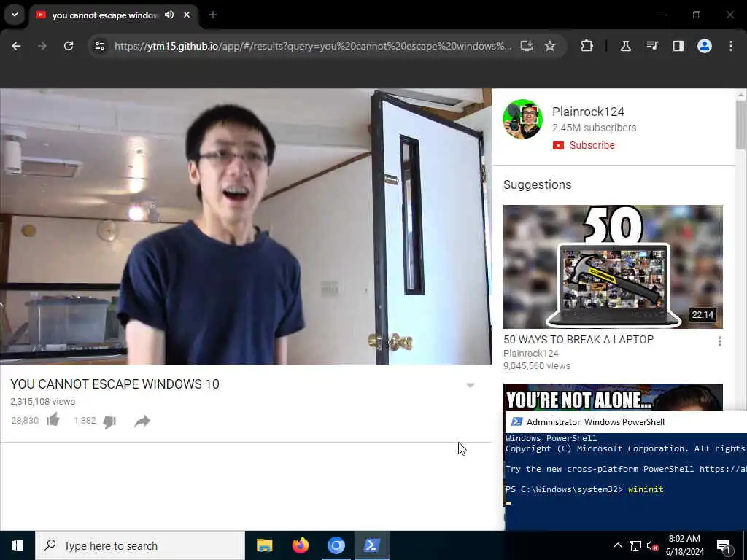Image resolution: width=747 pixels, height=560 pixels.
Task: Open options menu for 50 Ways video
Action: (x=719, y=341)
